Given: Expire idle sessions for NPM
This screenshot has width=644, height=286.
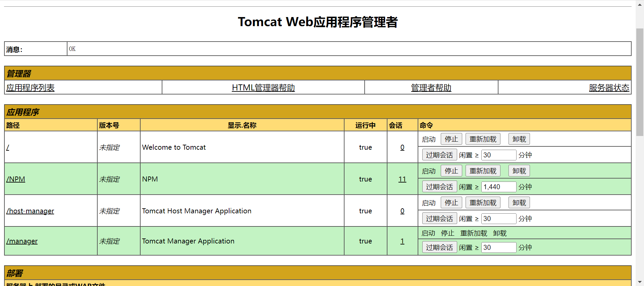Looking at the screenshot, I should click(x=439, y=187).
